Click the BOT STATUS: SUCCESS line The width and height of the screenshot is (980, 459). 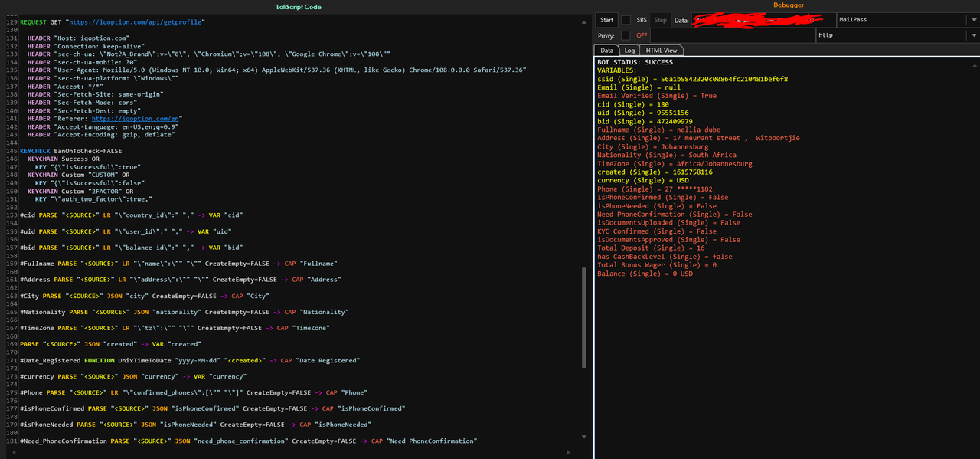(635, 62)
